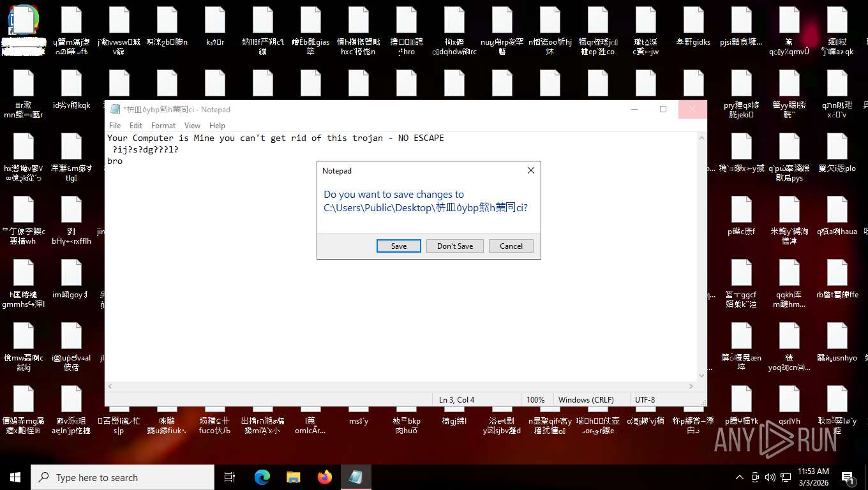Open the volume control in the tray
This screenshot has width=868, height=490.
(x=770, y=477)
